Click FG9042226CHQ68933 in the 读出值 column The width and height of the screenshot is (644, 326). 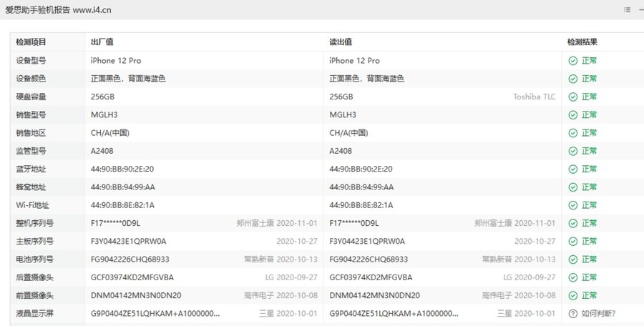369,260
